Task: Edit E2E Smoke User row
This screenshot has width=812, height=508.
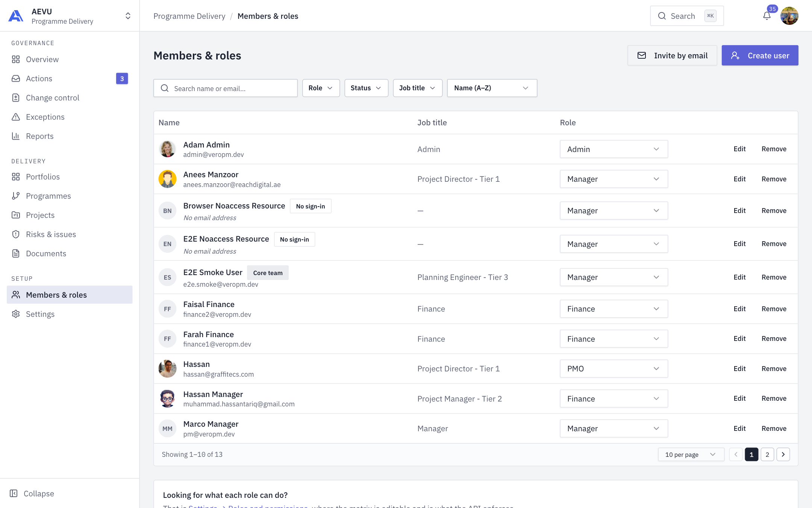Action: tap(739, 277)
